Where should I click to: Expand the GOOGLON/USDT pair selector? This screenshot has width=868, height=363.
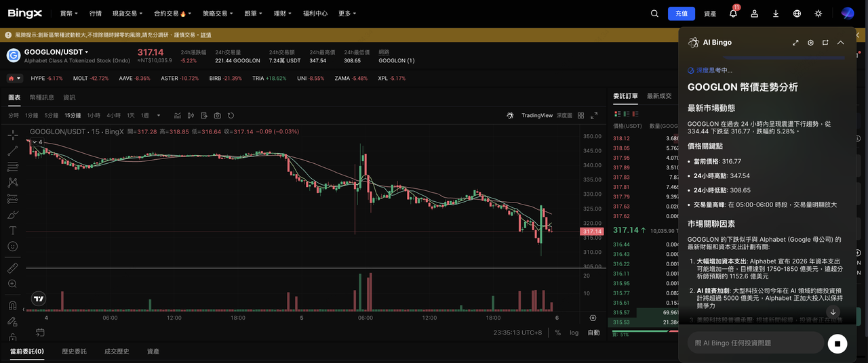(87, 52)
